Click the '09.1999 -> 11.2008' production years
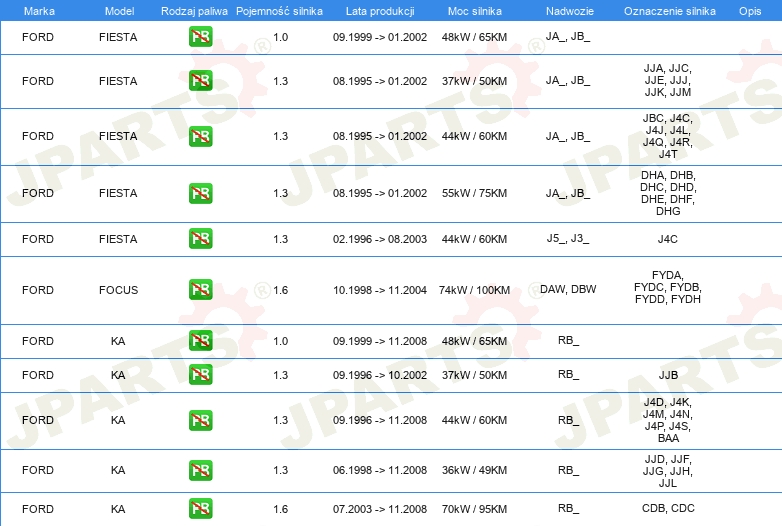The width and height of the screenshot is (782, 526). point(380,341)
